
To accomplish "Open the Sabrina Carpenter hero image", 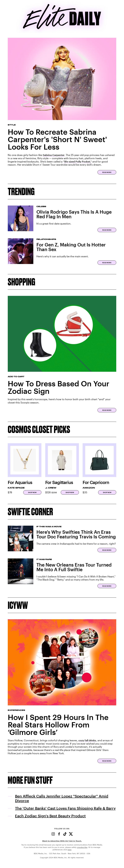I will (x=62, y=79).
